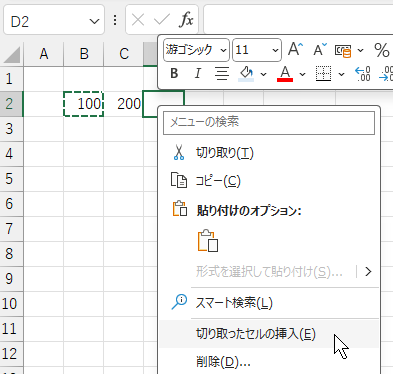Image resolution: width=393 pixels, height=374 pixels.
Task: Click the Increase Font Size icon
Action: pos(296,50)
